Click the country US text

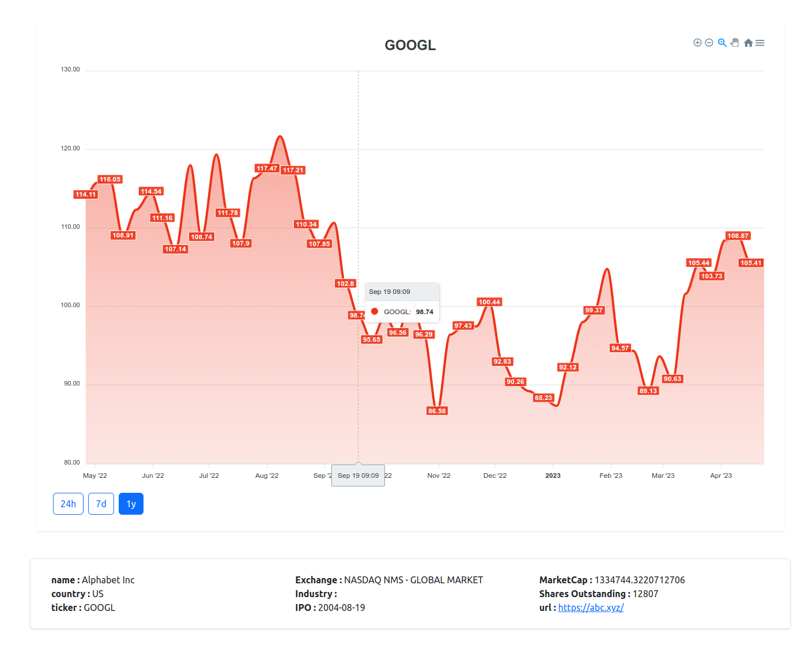(98, 594)
